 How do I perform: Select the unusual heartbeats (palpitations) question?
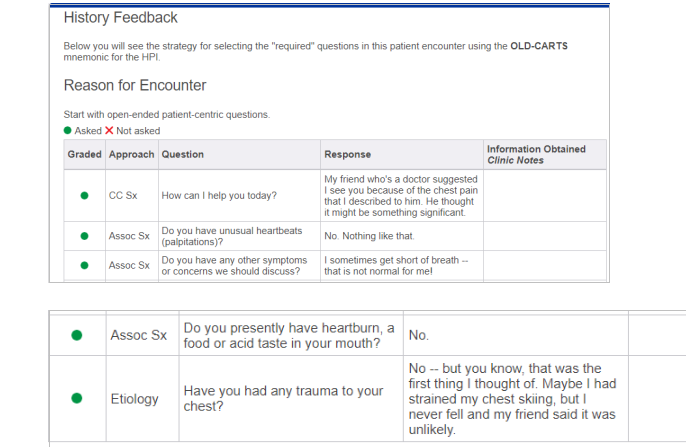tap(231, 236)
